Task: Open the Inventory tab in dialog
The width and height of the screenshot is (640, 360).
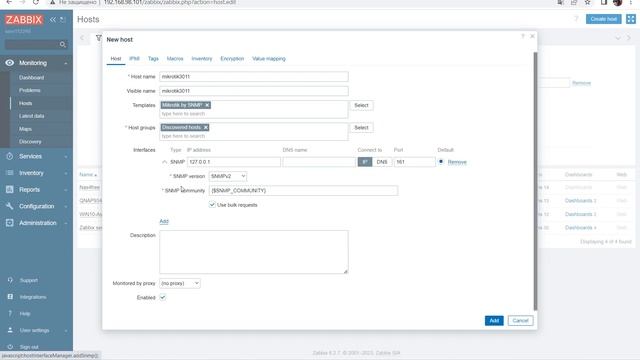Action: (202, 59)
